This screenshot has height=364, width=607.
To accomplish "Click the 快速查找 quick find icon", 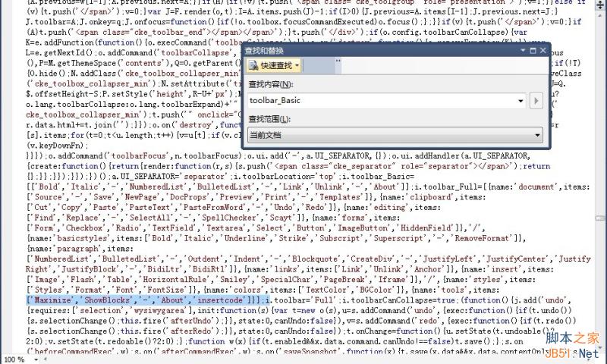I will [253, 66].
